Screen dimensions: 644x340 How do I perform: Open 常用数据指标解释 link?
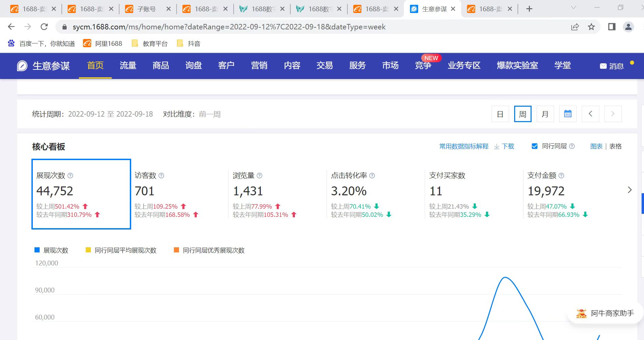click(x=464, y=146)
